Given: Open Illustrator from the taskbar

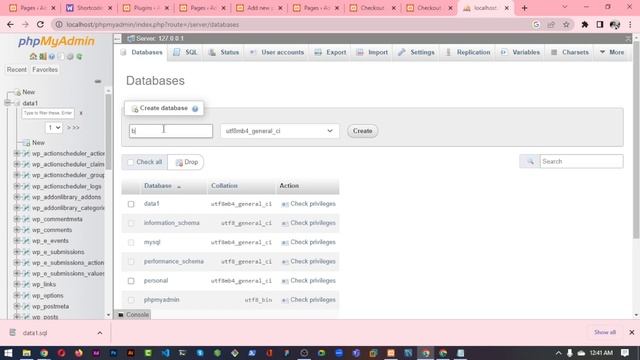Looking at the screenshot, I should point(131,353).
